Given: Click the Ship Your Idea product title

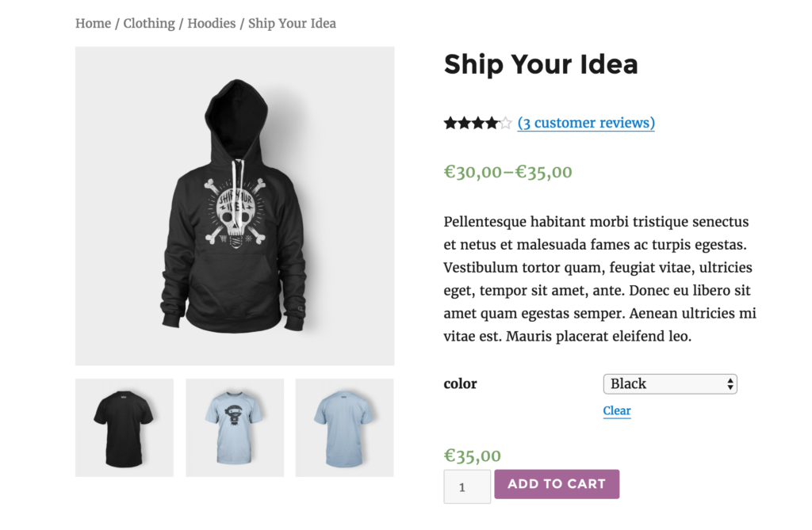Looking at the screenshot, I should [541, 64].
